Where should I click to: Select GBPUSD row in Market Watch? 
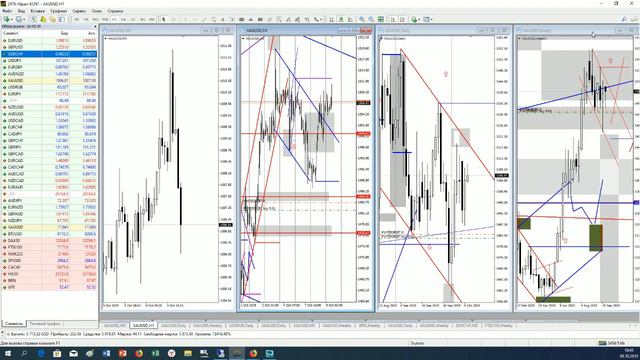click(49, 47)
